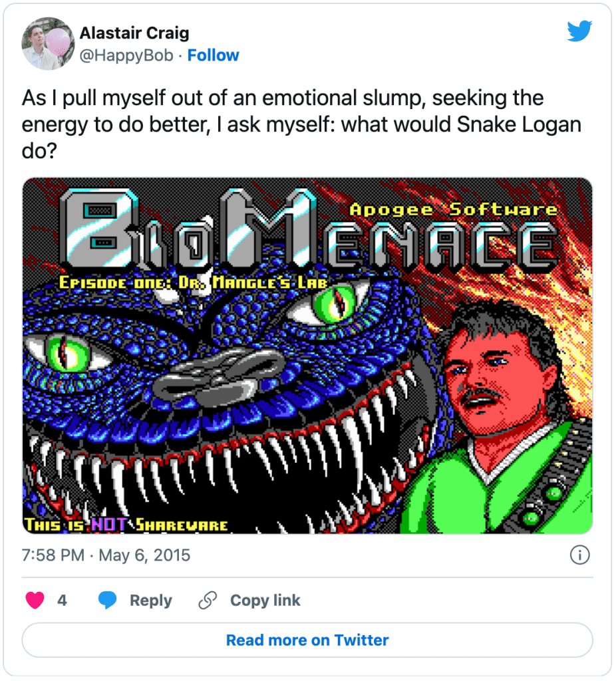This screenshot has height=681, width=616.
Task: Open the 7:58 PM · May 6, 2015 timestamp
Action: (x=106, y=555)
